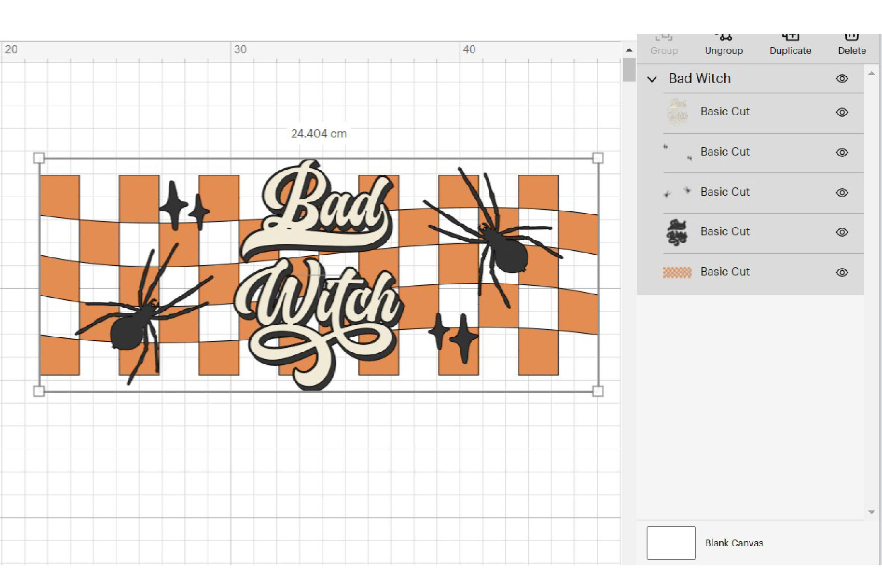Screen dimensions: 882x588
Task: Click the Delete button to remove selection
Action: point(852,43)
